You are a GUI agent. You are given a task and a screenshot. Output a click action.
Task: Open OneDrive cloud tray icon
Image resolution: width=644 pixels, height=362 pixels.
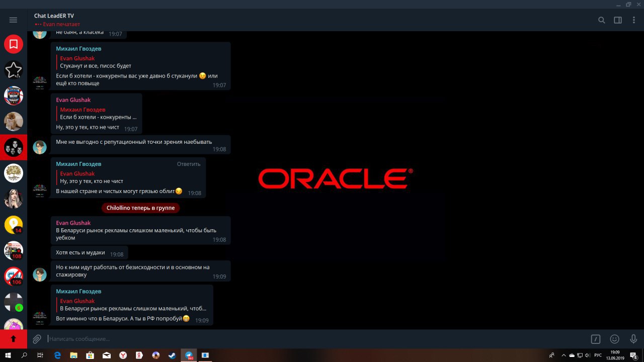pos(572,355)
